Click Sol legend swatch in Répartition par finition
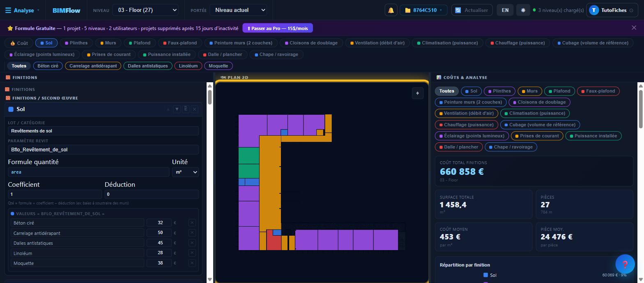Image resolution: width=644 pixels, height=283 pixels. (485, 275)
